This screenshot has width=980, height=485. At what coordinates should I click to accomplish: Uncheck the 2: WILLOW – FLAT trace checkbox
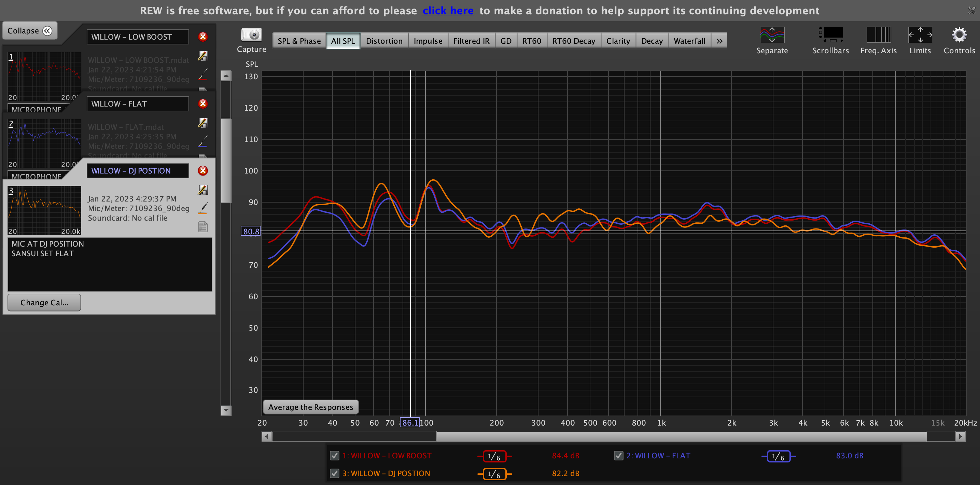pos(619,455)
